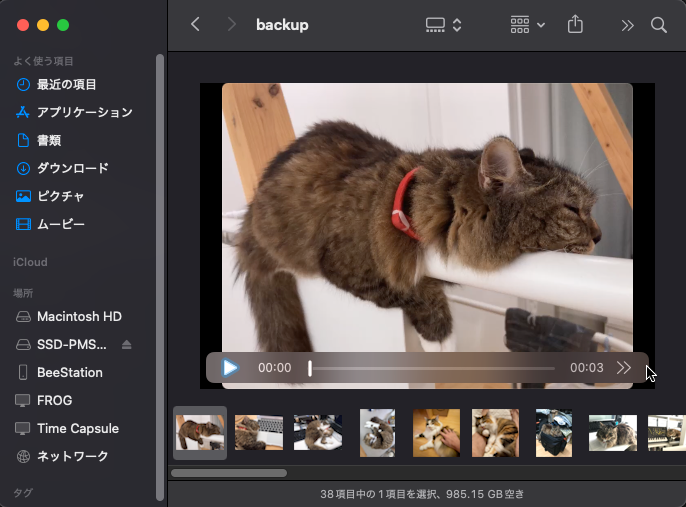Go back with the left chevron arrow
The height and width of the screenshot is (507, 686).
pyautogui.click(x=195, y=24)
